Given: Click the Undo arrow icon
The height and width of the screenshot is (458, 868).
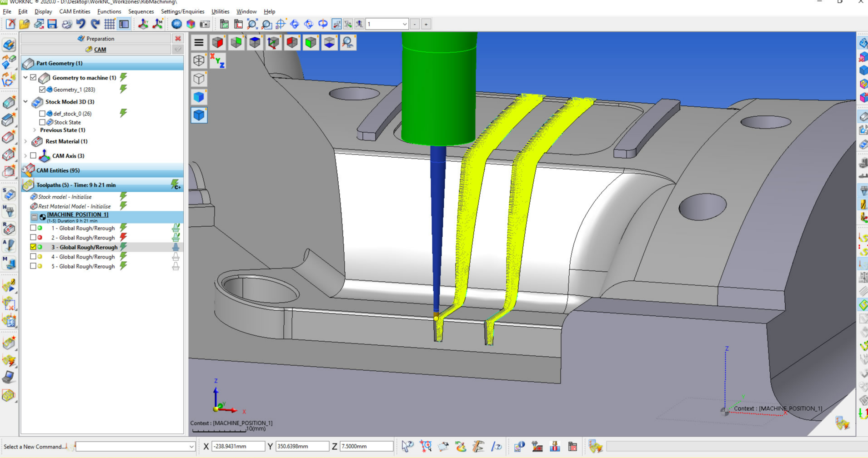Looking at the screenshot, I should click(81, 24).
